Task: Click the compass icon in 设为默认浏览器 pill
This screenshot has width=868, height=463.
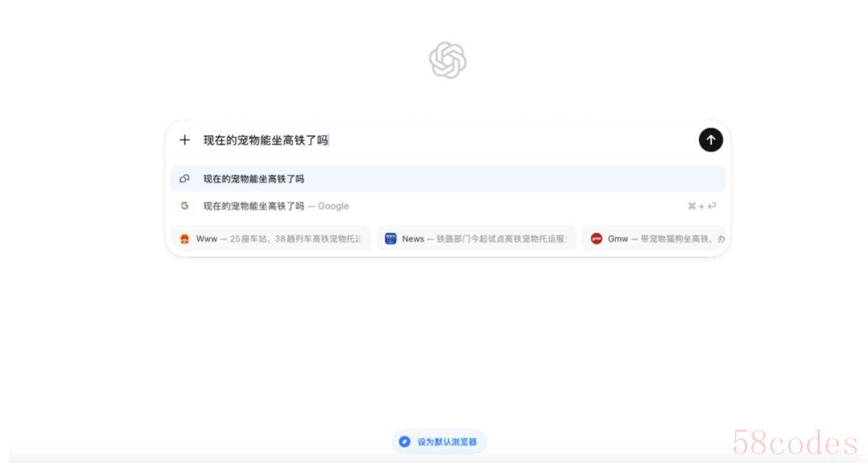Action: pos(404,442)
